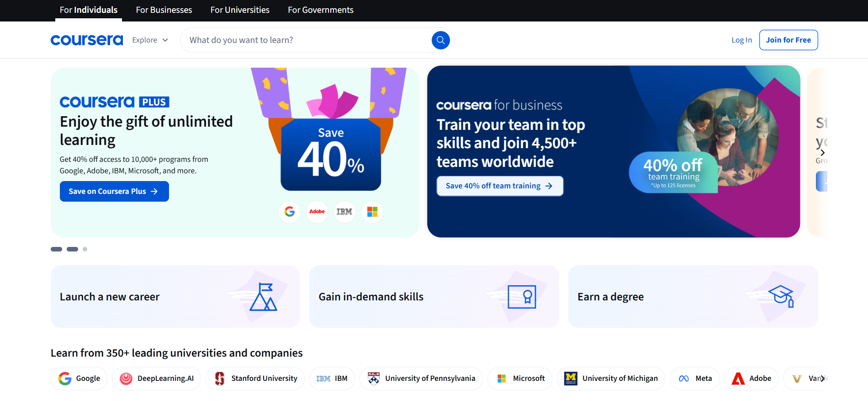The image size is (868, 401).
Task: Click the graduation cap degree icon
Action: [x=781, y=296]
